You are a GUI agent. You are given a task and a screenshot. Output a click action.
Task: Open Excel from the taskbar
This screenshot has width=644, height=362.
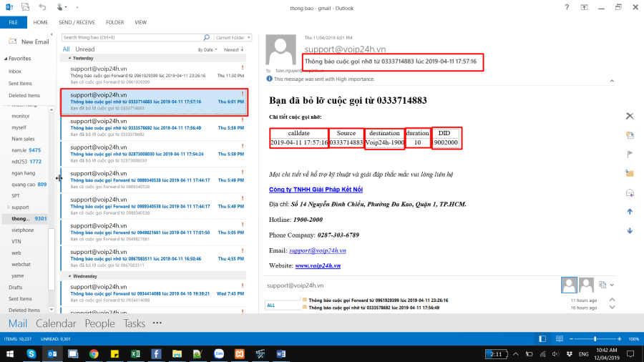pyautogui.click(x=135, y=354)
